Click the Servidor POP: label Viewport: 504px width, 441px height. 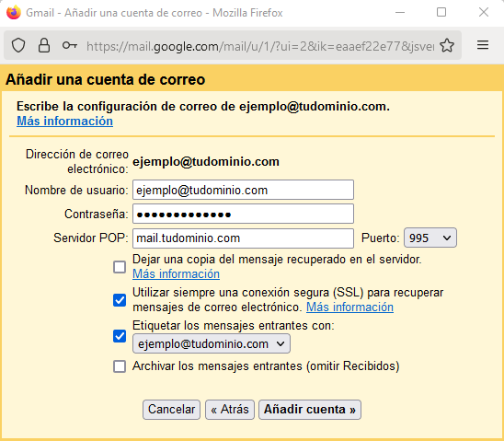(x=91, y=238)
